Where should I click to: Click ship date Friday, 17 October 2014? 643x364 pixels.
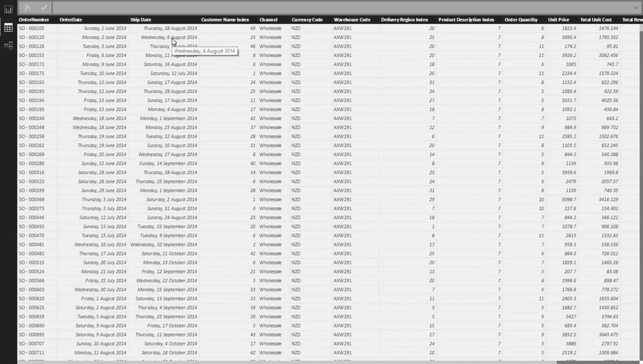(172, 326)
